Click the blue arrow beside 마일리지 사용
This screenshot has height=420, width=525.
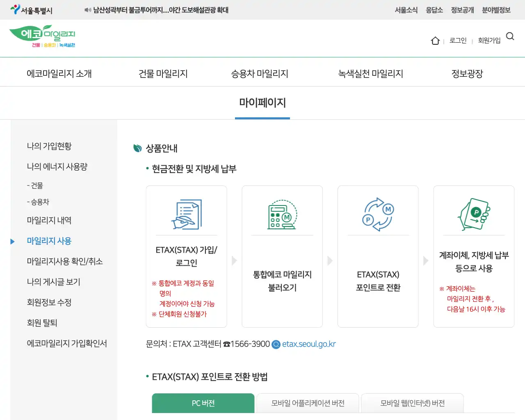click(x=12, y=242)
